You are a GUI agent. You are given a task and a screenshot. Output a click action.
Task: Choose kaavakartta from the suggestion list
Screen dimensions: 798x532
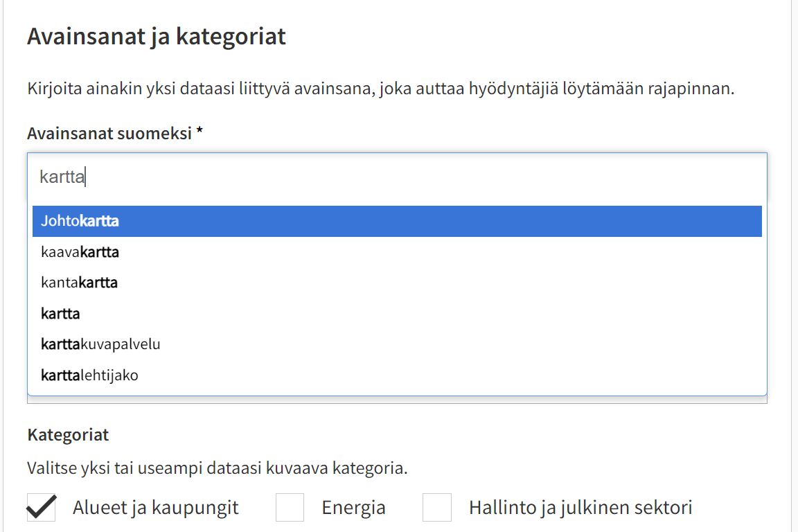point(397,252)
